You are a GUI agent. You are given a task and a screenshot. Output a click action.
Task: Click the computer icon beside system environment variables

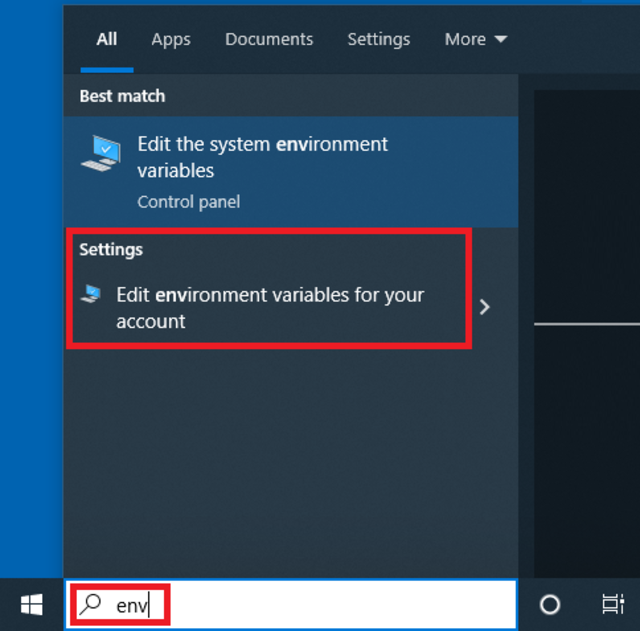tap(101, 153)
